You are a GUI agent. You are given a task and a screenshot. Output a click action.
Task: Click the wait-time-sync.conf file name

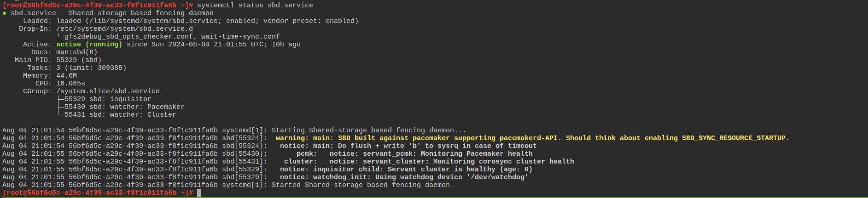click(240, 36)
